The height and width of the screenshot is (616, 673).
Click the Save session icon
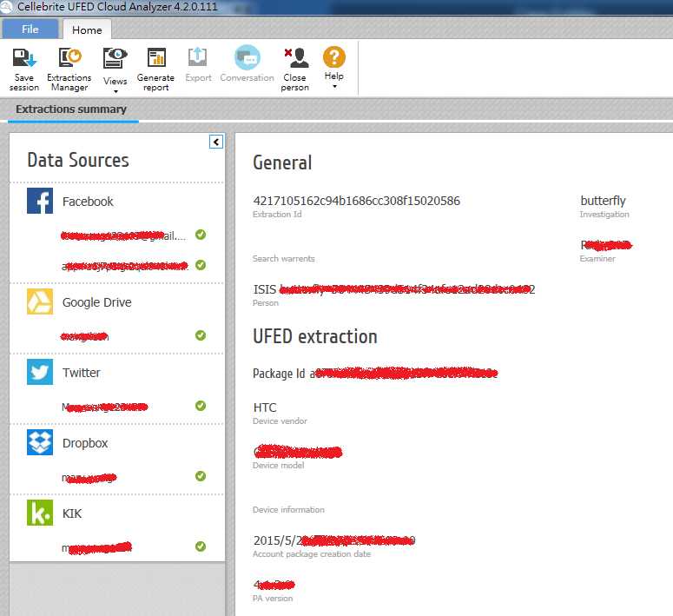[x=24, y=57]
